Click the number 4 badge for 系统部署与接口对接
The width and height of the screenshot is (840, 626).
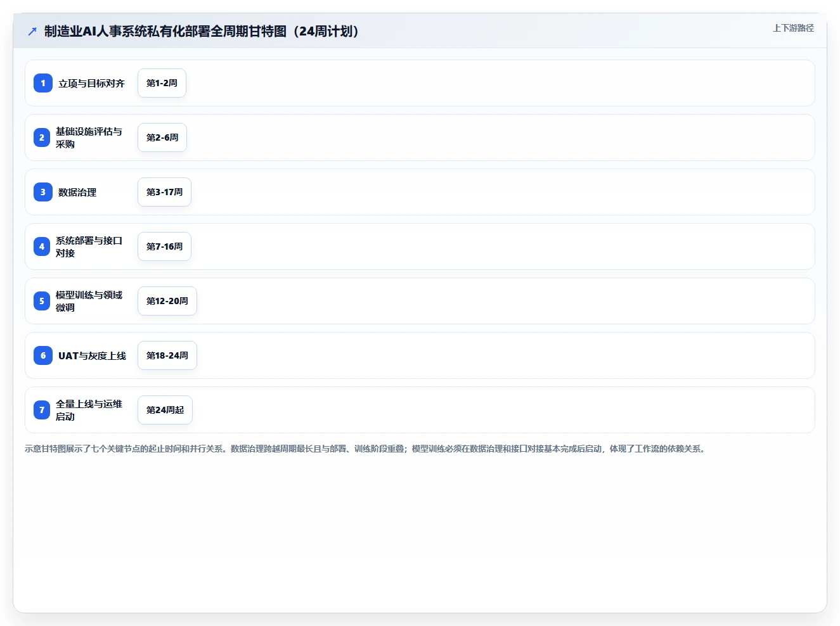pos(42,246)
